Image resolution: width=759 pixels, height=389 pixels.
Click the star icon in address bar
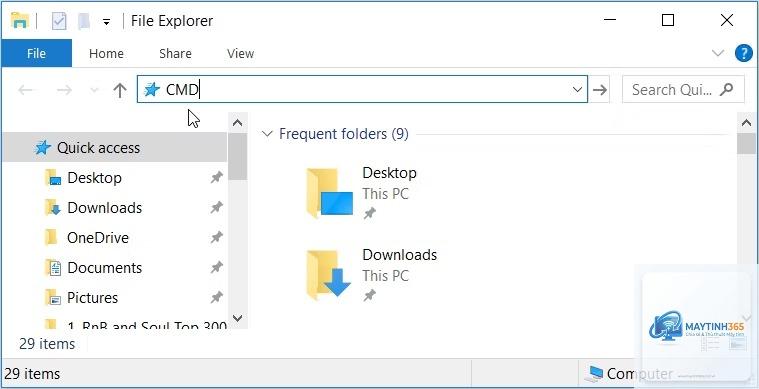152,90
